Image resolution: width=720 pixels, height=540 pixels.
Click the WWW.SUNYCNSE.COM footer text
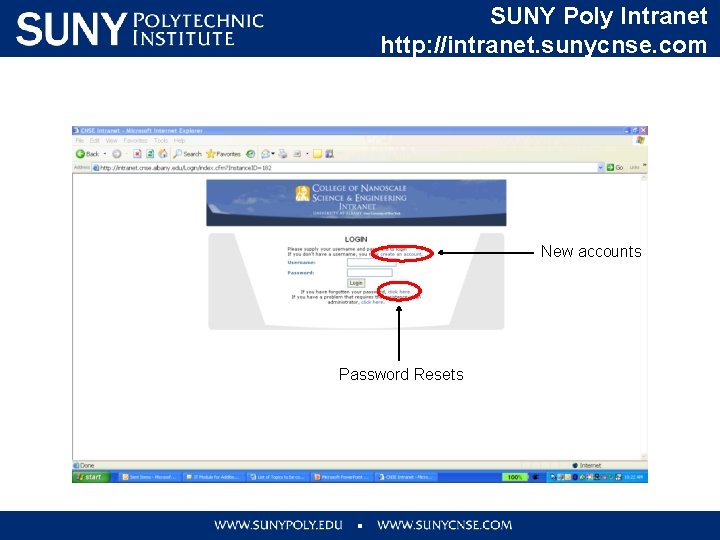coord(444,525)
